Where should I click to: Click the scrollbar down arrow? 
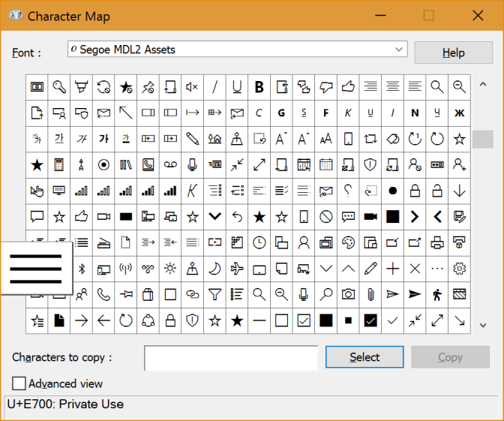(483, 325)
